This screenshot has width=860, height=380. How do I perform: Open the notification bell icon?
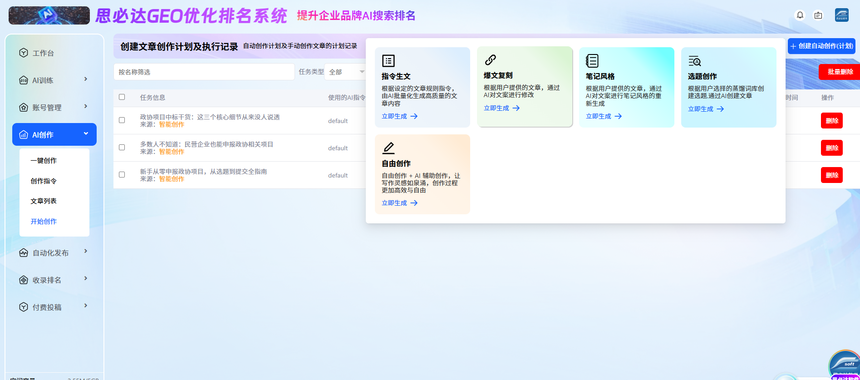tap(800, 15)
